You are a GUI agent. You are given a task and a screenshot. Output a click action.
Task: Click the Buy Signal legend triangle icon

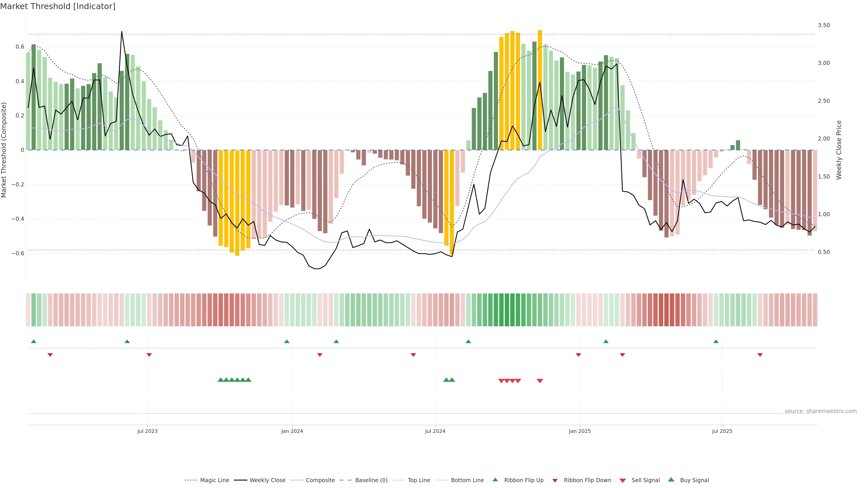tap(671, 480)
